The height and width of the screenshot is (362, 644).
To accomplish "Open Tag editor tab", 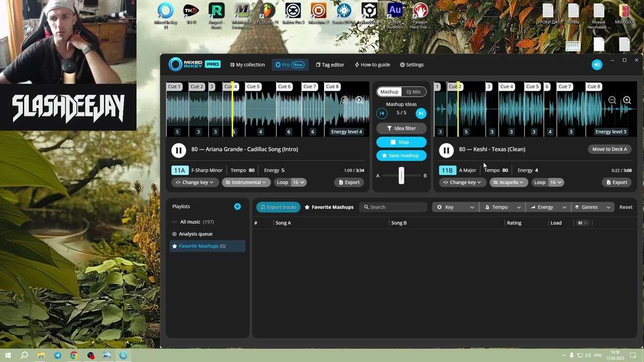I will click(x=330, y=65).
